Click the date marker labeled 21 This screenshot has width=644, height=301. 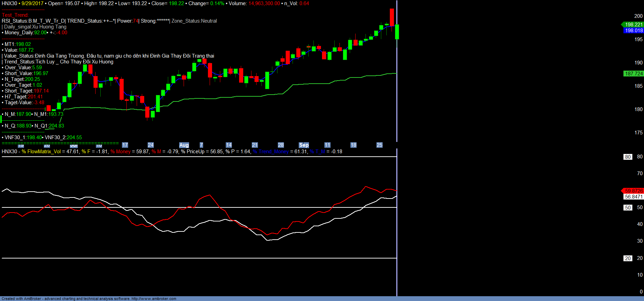tap(255, 145)
